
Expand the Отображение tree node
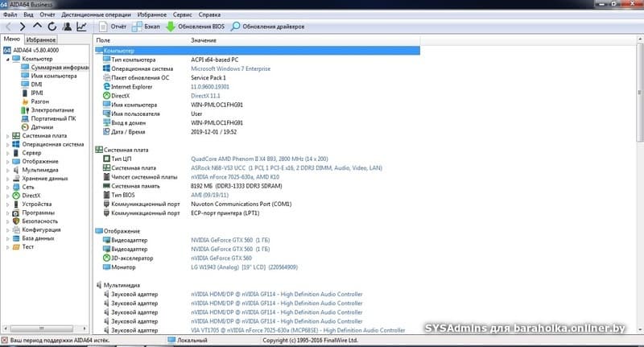click(7, 161)
